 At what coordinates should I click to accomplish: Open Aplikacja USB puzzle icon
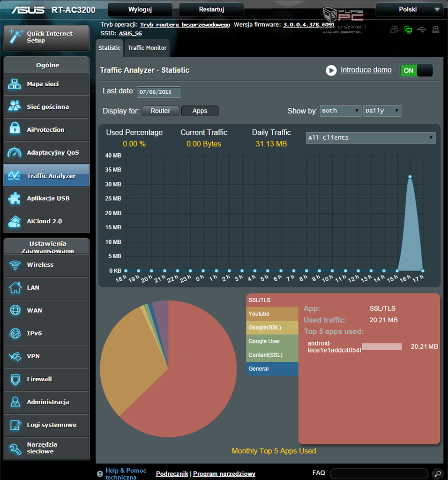pyautogui.click(x=14, y=198)
